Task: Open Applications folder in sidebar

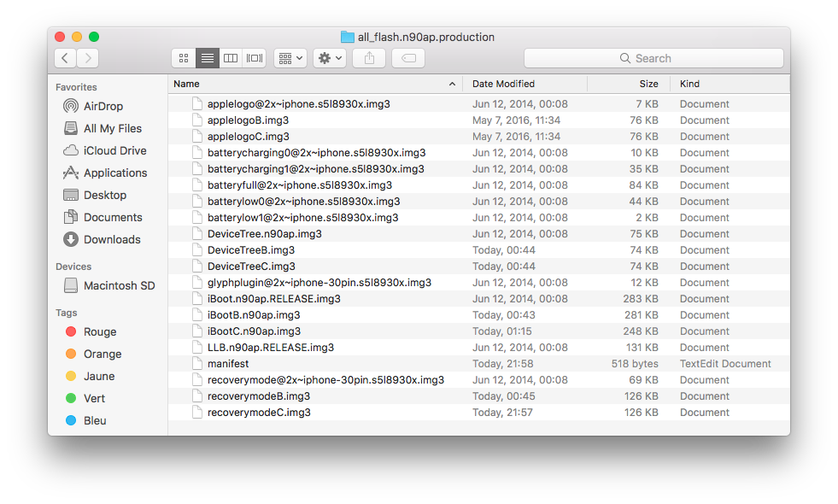Action: click(x=105, y=173)
